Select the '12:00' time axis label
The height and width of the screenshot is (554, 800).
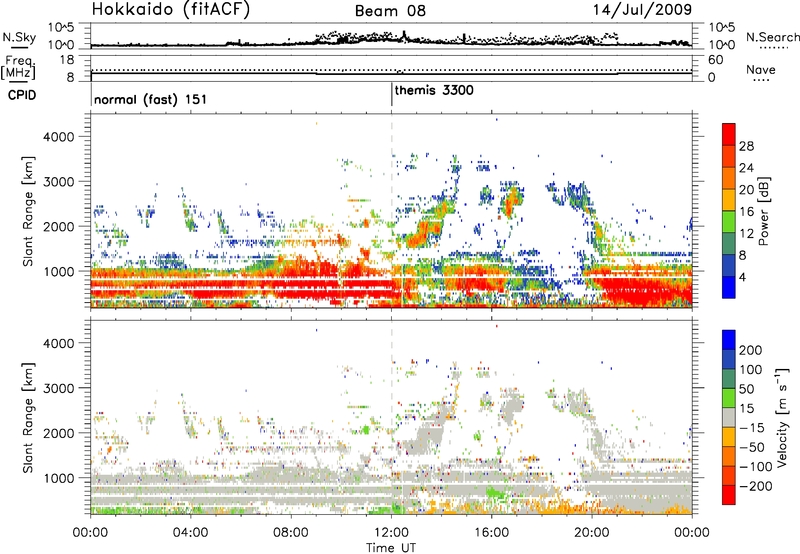click(391, 533)
